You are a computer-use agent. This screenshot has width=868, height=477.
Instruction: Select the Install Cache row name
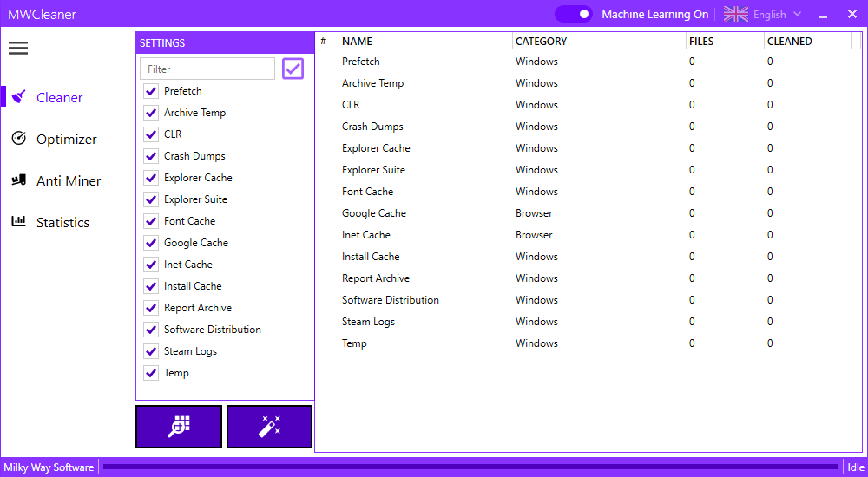point(371,256)
